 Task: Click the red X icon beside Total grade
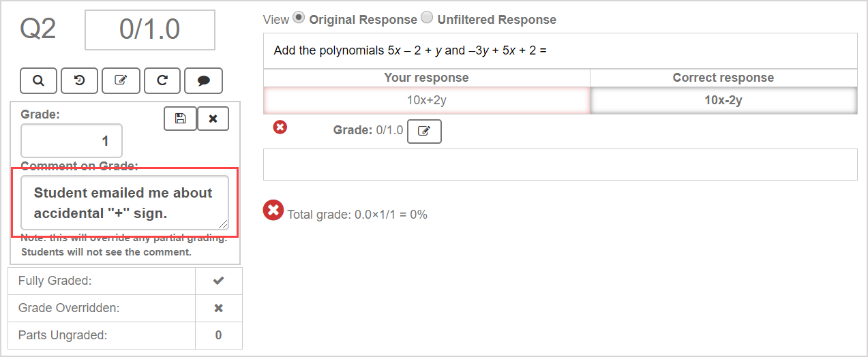click(x=273, y=211)
